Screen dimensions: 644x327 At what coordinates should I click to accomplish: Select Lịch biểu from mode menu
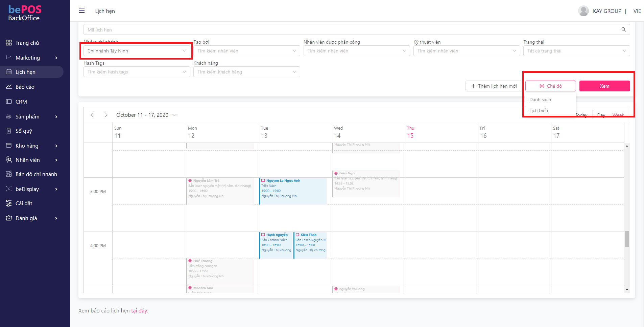pyautogui.click(x=539, y=110)
